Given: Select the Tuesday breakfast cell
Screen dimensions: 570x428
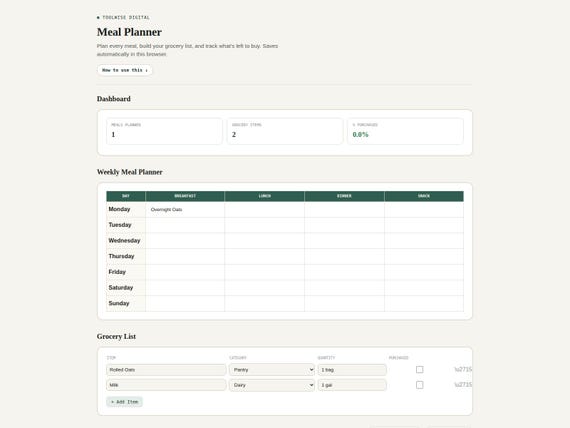Looking at the screenshot, I should [185, 225].
